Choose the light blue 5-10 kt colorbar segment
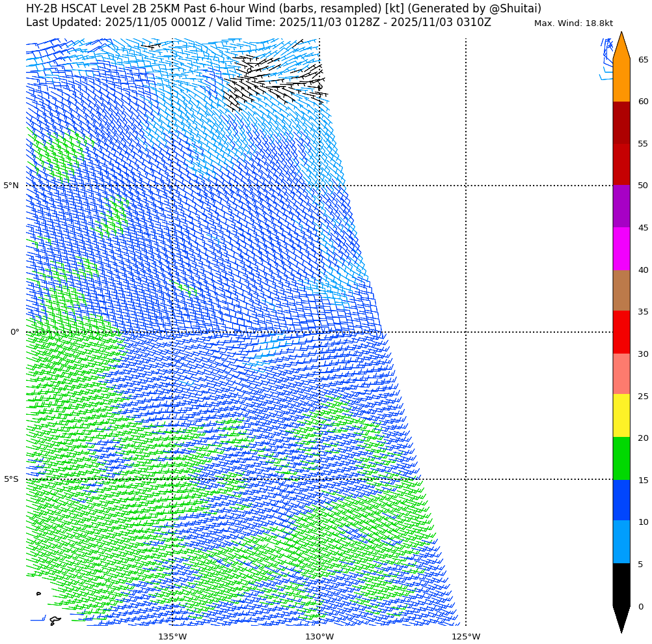 tap(621, 542)
